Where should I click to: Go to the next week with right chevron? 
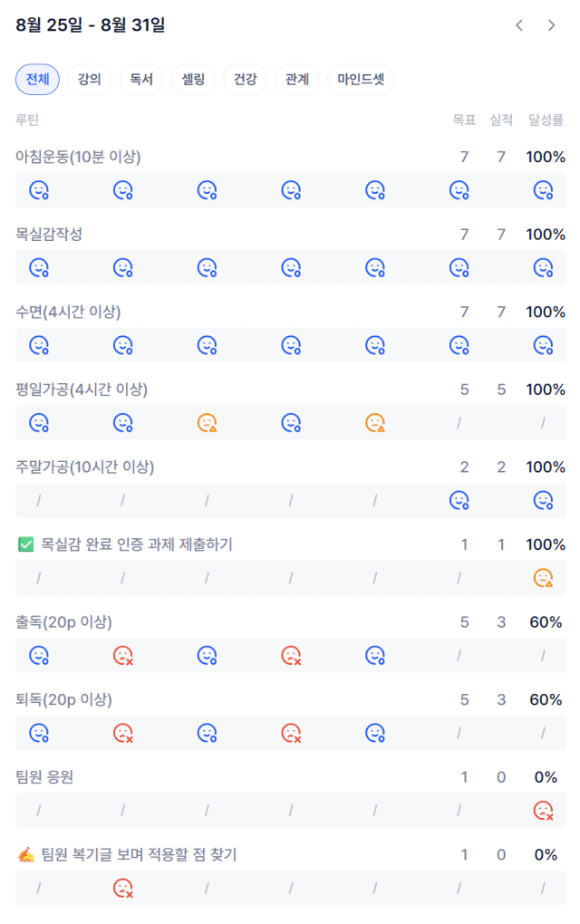pyautogui.click(x=551, y=25)
